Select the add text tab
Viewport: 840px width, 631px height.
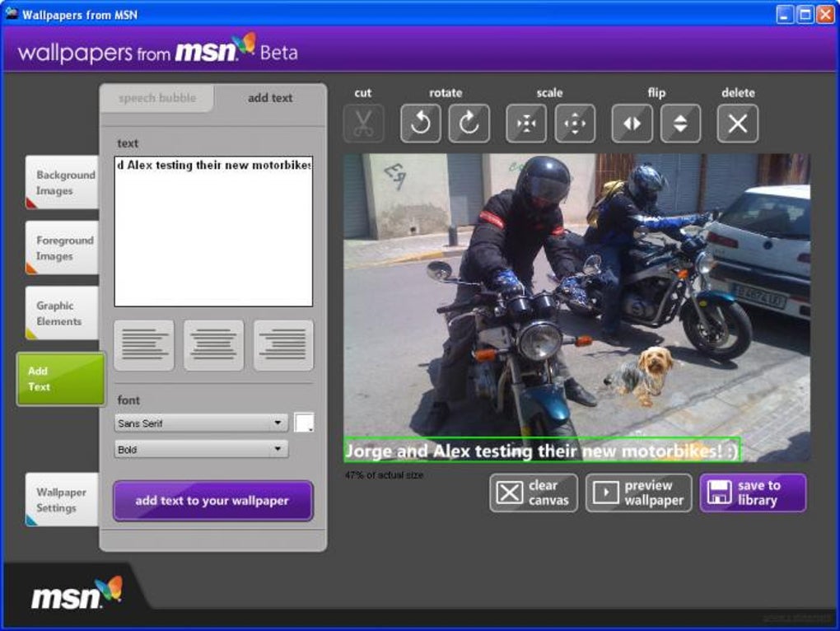pos(270,98)
